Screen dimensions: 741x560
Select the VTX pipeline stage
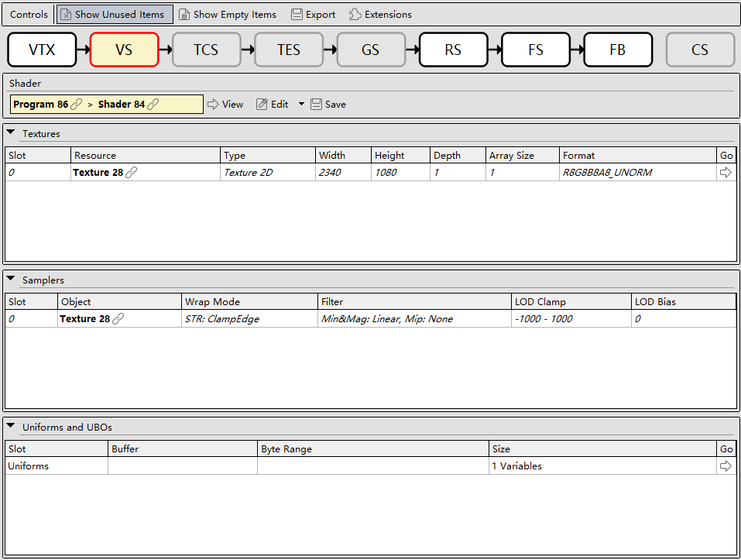point(42,50)
